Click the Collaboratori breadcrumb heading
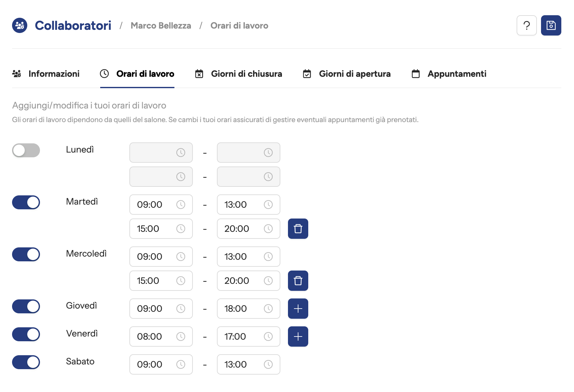Viewport: 574px width, 392px height. click(x=73, y=26)
